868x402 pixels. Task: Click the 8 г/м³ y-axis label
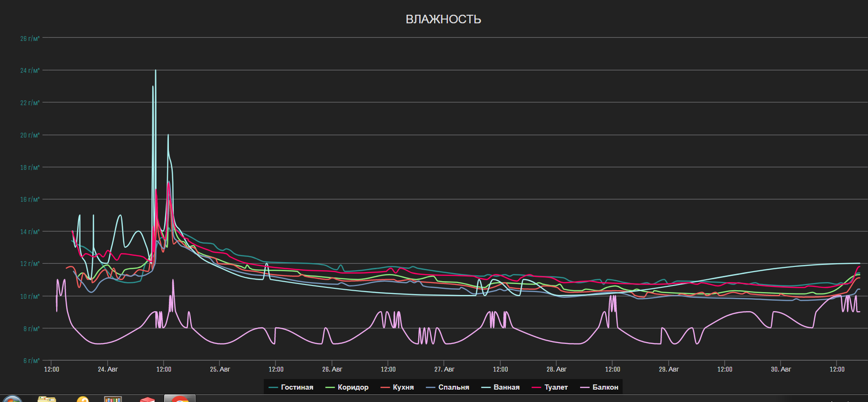pyautogui.click(x=31, y=329)
